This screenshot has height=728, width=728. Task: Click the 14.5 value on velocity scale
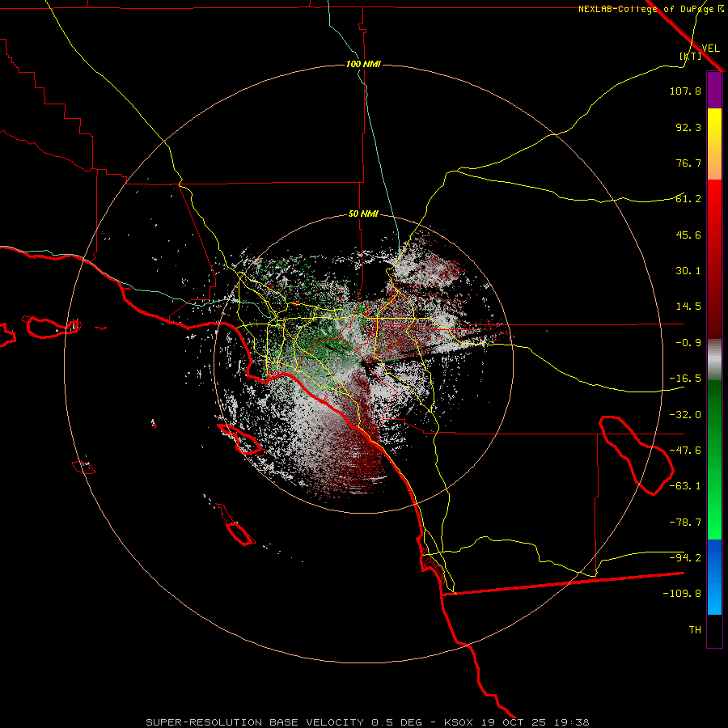(x=688, y=307)
